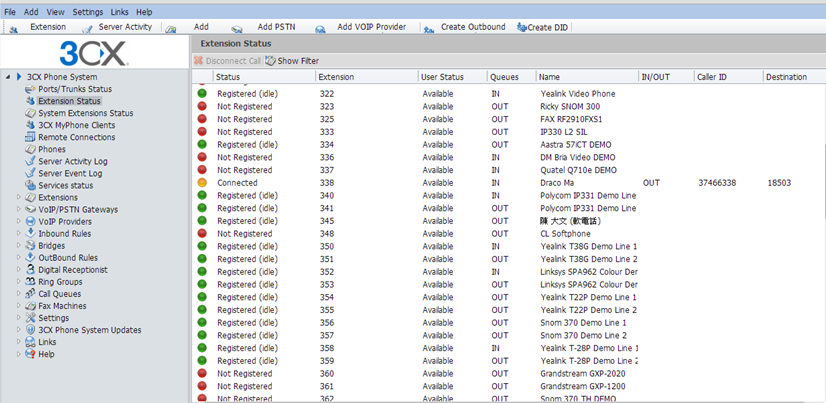Sort by the Caller ID column header
The image size is (826, 403).
point(729,77)
